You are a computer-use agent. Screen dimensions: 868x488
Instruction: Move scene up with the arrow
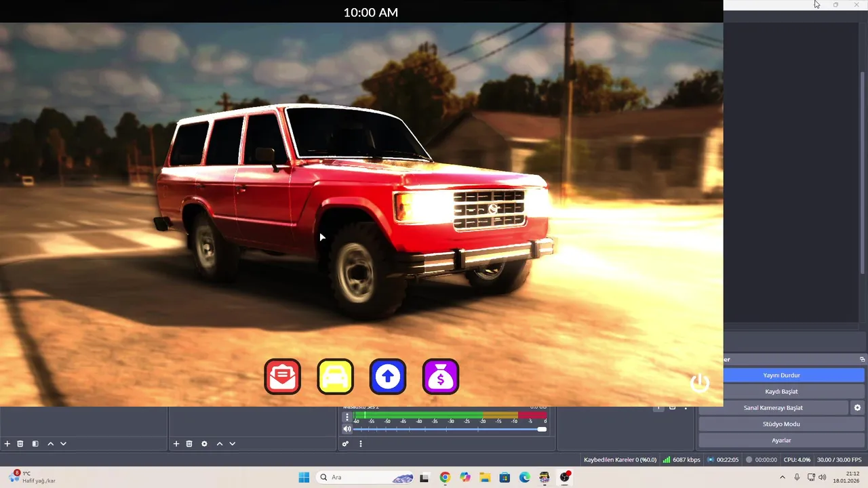click(50, 444)
